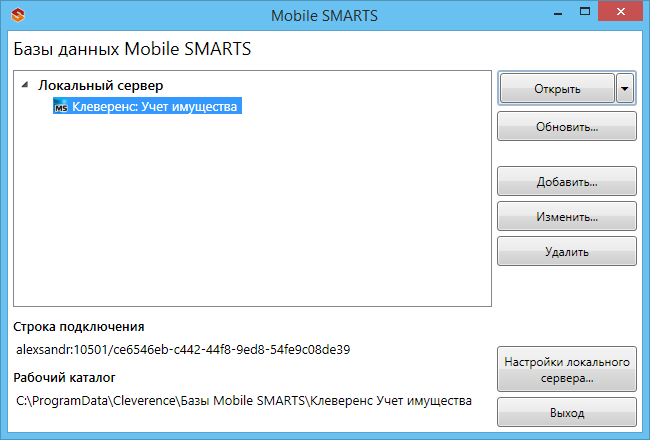Click the Mobile SMARTS logo in title bar

[18, 15]
